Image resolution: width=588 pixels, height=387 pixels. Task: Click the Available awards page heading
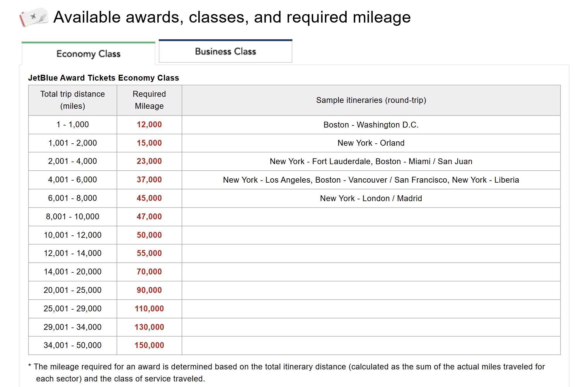pyautogui.click(x=232, y=17)
